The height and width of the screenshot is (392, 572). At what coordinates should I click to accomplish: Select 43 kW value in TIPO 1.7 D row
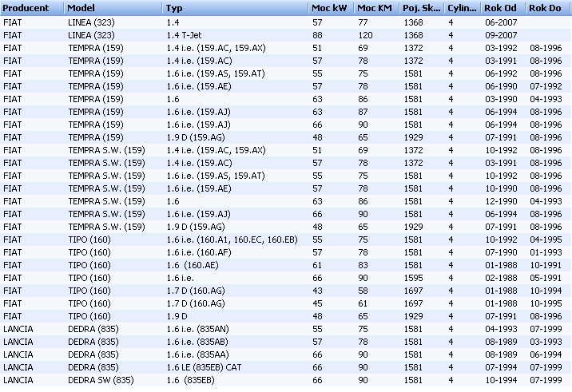(317, 291)
